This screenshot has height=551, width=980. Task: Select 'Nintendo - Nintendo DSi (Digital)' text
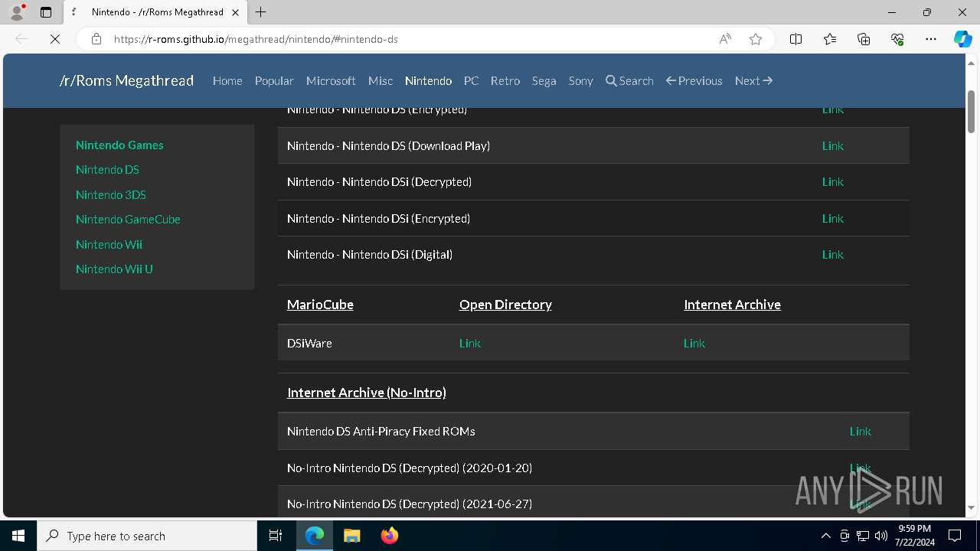[x=370, y=254]
